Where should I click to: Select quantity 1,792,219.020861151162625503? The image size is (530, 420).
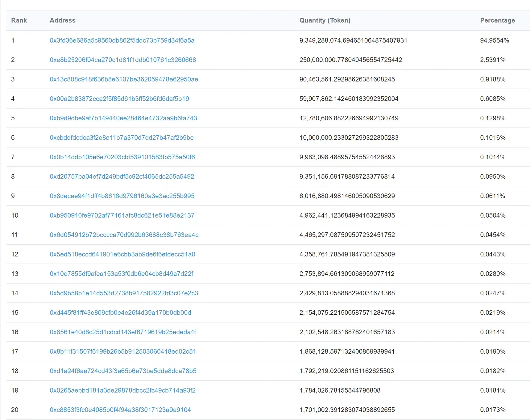point(347,371)
